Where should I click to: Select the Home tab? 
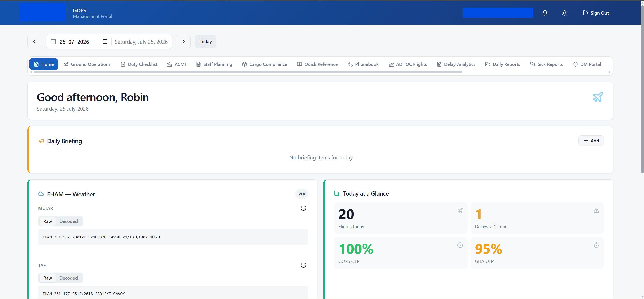coord(44,64)
